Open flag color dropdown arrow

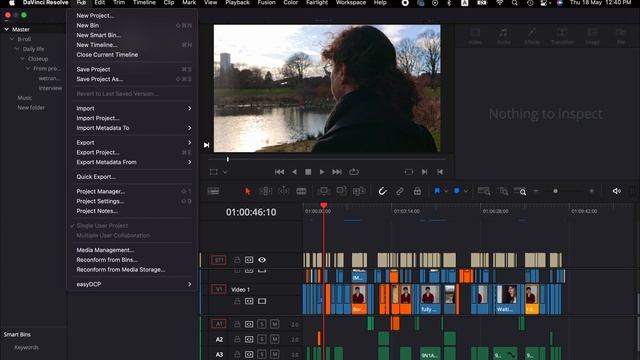coord(446,191)
